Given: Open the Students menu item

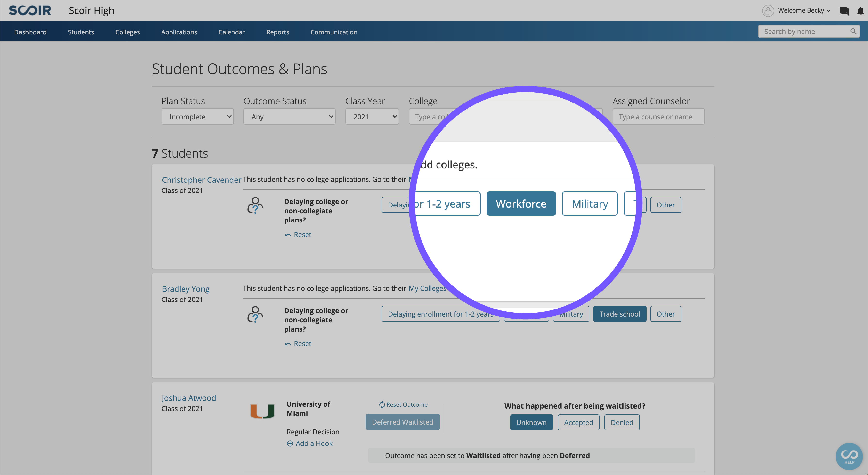Looking at the screenshot, I should [x=81, y=32].
